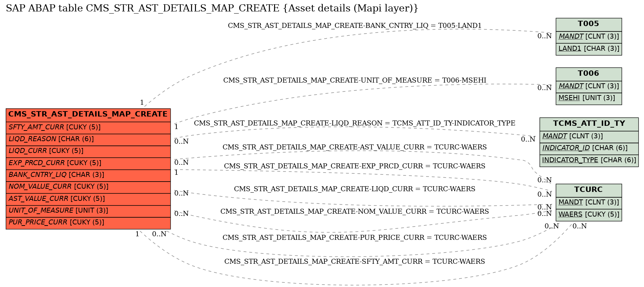Click the BANK_CNTRY_LIQ = T005-LAND1 relation label

(355, 26)
